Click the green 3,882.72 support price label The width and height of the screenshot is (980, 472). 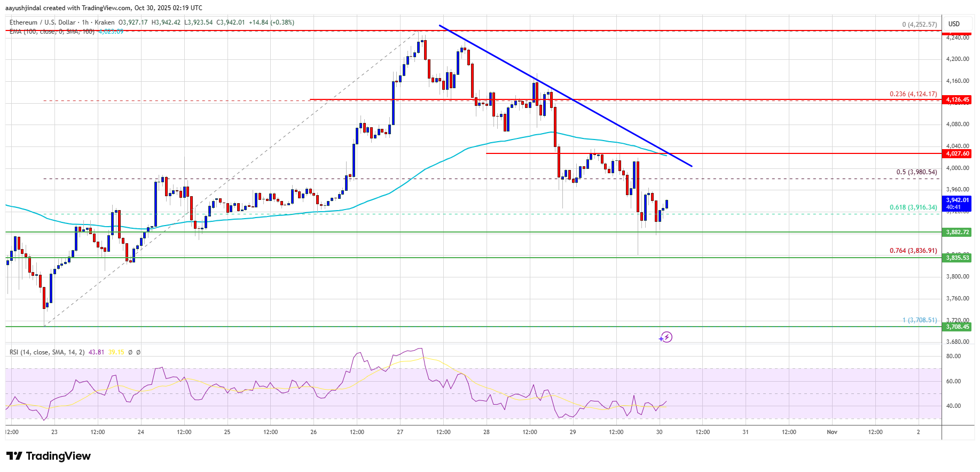957,232
